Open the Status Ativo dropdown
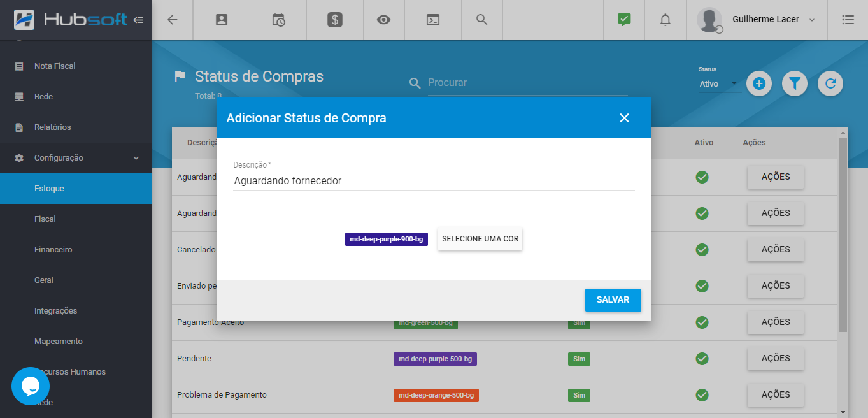The width and height of the screenshot is (868, 418). (x=718, y=83)
